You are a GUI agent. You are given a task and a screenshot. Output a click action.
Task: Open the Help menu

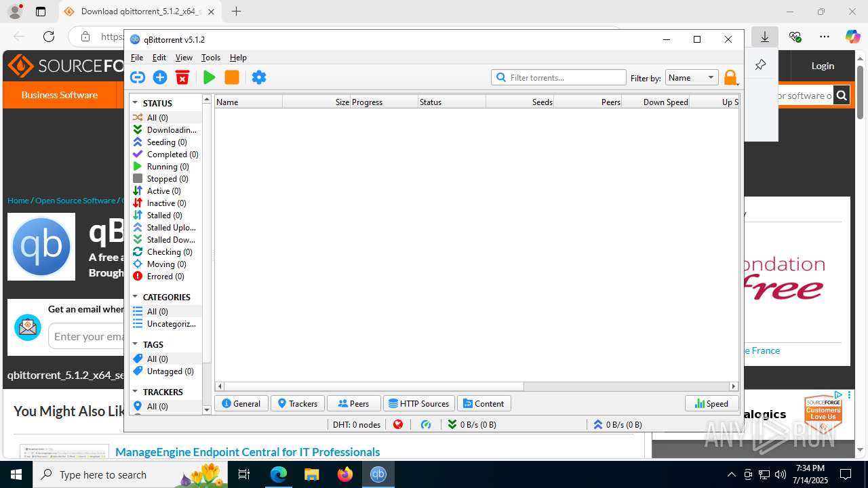click(238, 58)
